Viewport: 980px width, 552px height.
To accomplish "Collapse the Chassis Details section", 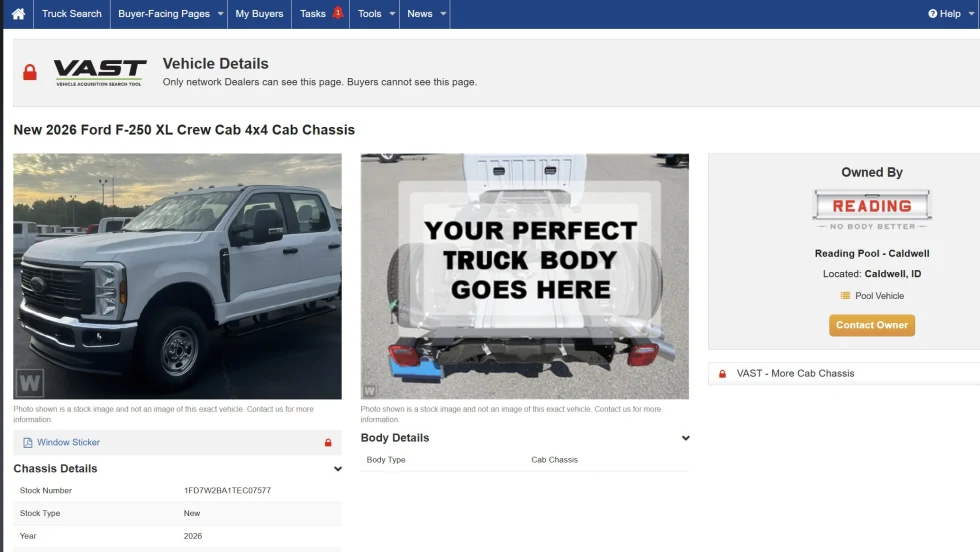I will pyautogui.click(x=338, y=469).
